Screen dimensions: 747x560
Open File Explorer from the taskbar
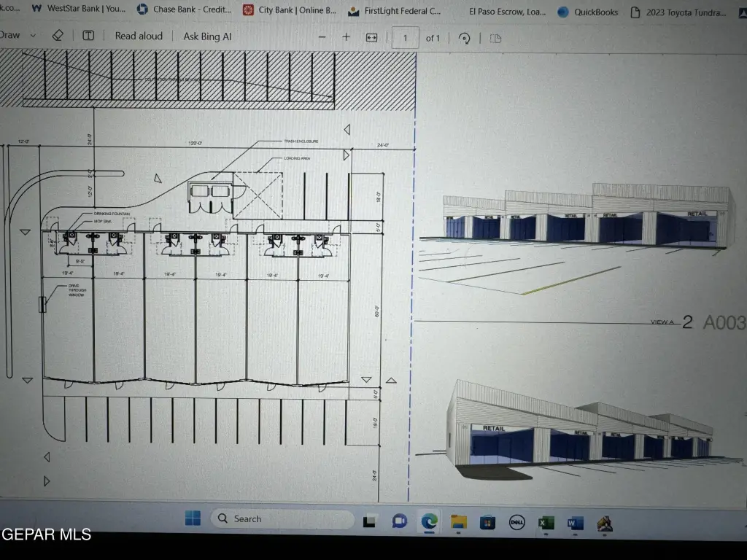(458, 522)
